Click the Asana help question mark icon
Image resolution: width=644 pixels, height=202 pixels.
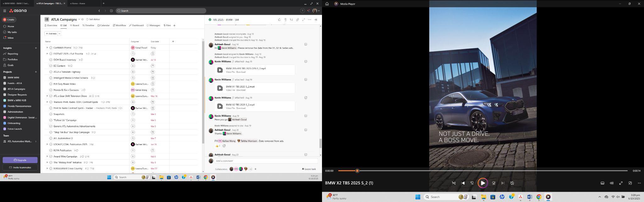click(x=303, y=11)
